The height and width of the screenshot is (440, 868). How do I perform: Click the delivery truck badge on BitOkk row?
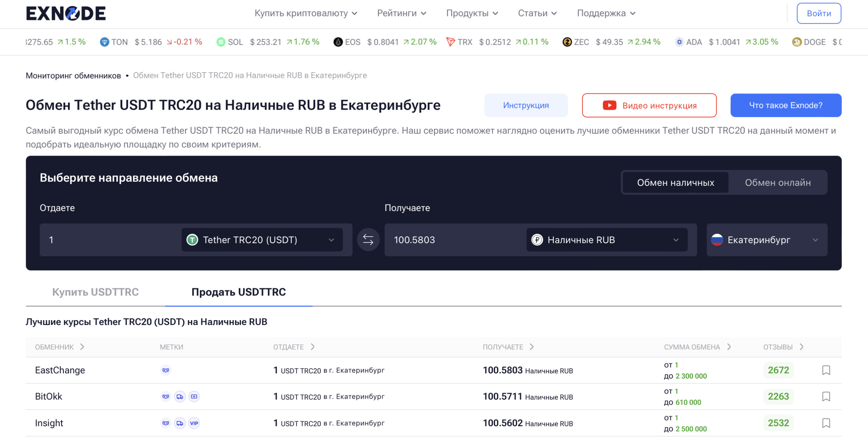coord(180,397)
